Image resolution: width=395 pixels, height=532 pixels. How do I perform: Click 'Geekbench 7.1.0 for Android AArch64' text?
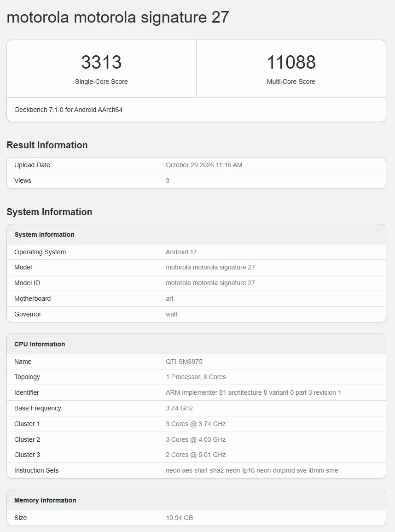pos(68,110)
